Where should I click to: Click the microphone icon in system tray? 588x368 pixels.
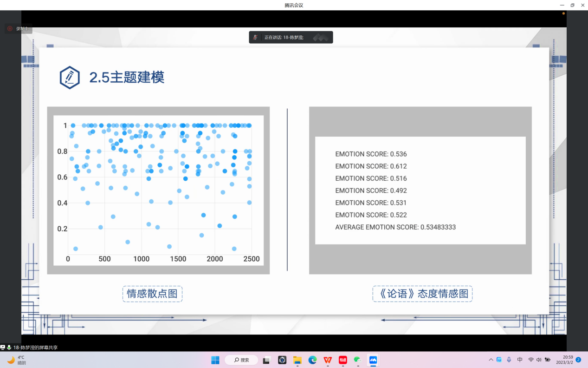[x=509, y=360]
